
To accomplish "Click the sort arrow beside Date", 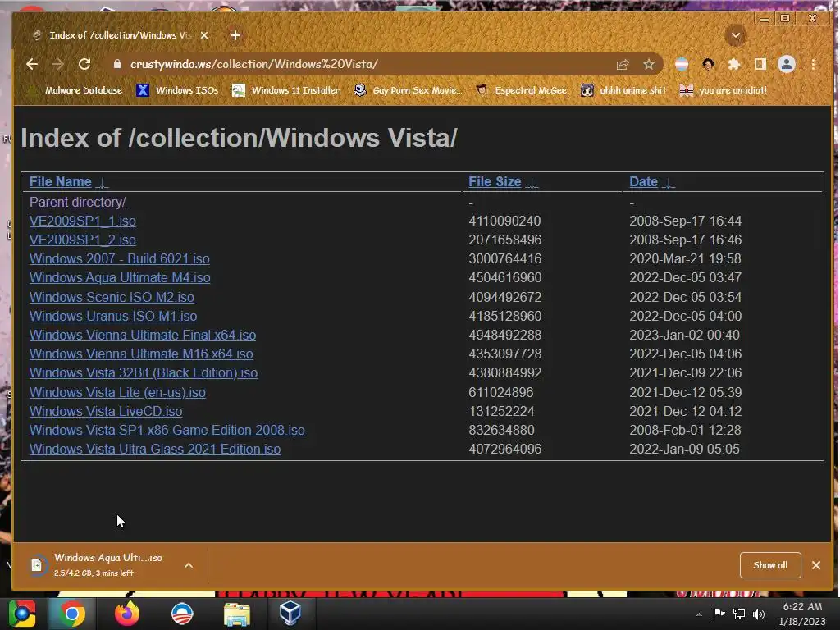I will pyautogui.click(x=668, y=183).
